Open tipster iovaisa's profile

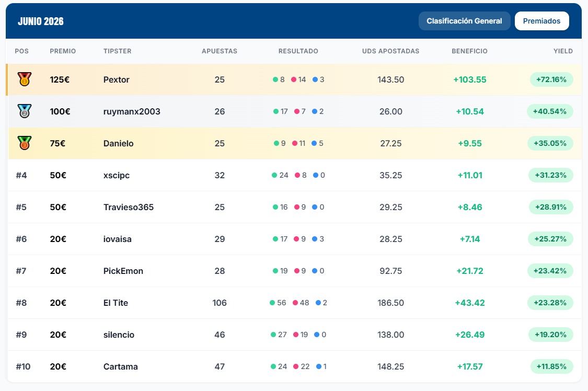pos(118,239)
